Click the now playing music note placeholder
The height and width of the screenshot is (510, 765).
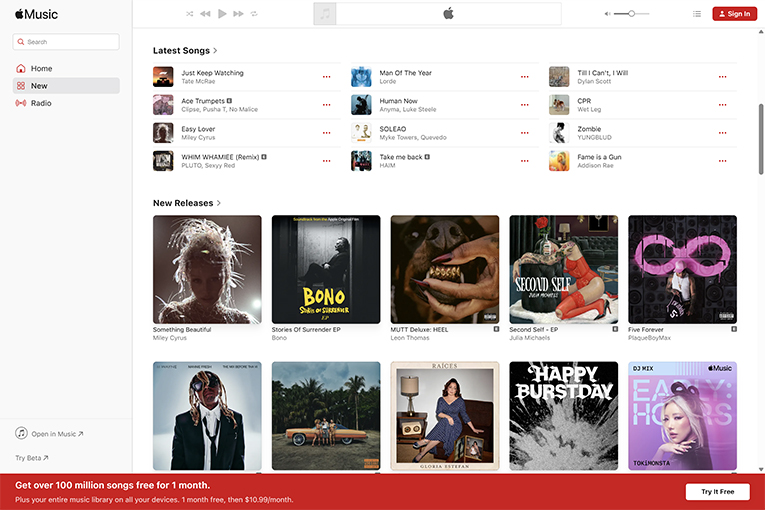point(325,14)
